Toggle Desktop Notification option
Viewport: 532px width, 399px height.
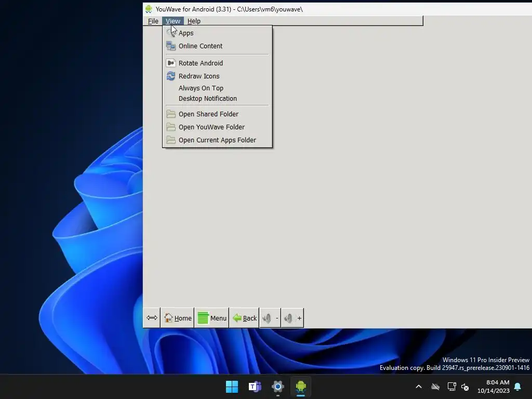(217, 98)
